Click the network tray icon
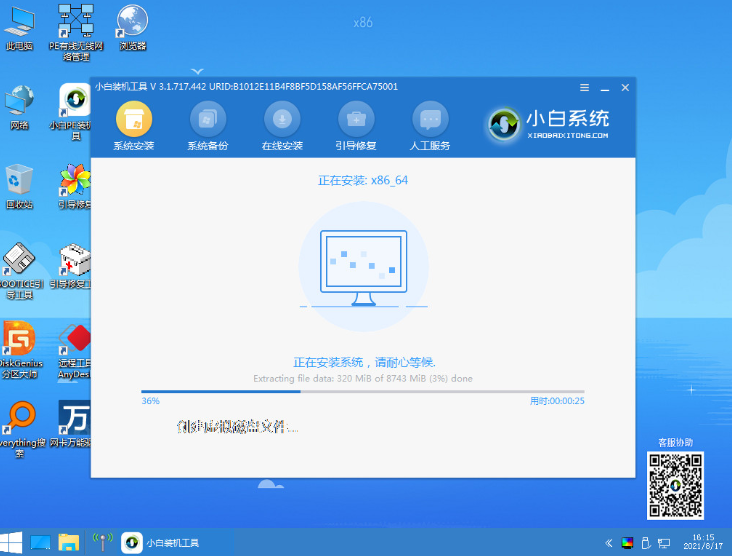732x556 pixels. [664, 543]
